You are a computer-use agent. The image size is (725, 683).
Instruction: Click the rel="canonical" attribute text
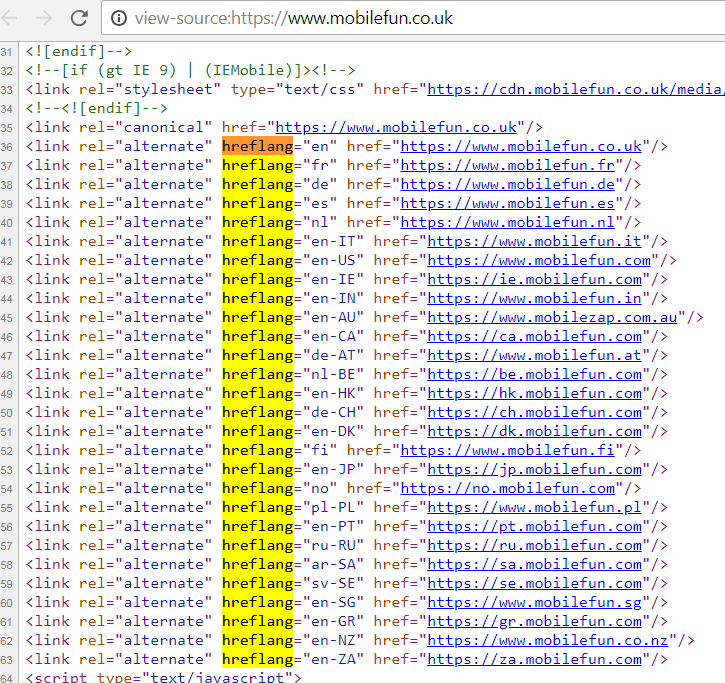[146, 127]
